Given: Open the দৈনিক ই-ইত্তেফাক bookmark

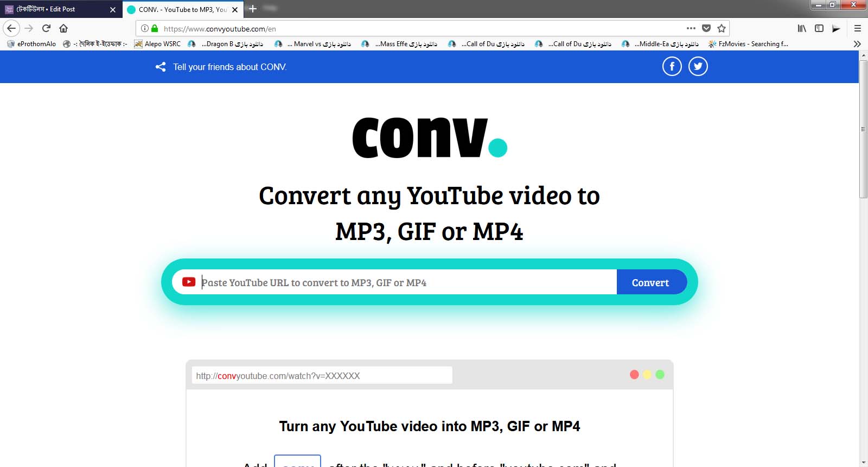Looking at the screenshot, I should (95, 44).
